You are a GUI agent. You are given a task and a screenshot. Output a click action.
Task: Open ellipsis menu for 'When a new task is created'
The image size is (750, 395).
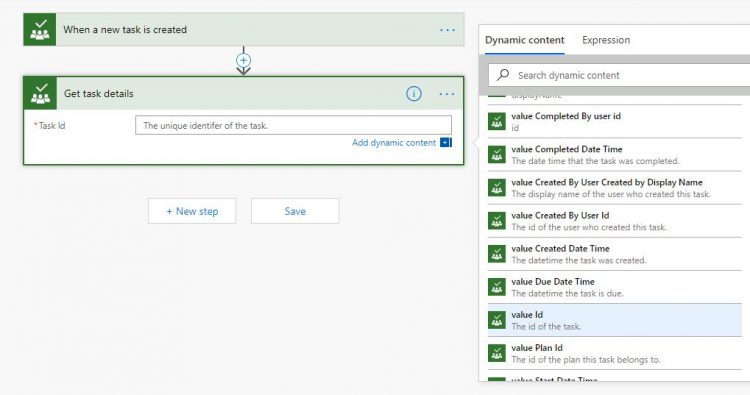(447, 30)
